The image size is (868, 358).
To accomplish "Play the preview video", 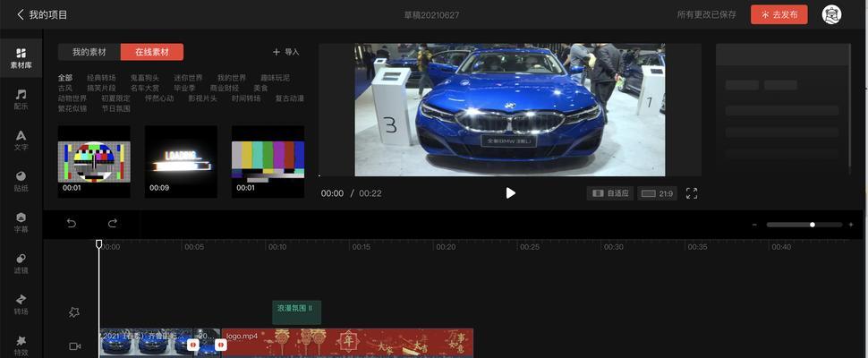I will point(510,193).
